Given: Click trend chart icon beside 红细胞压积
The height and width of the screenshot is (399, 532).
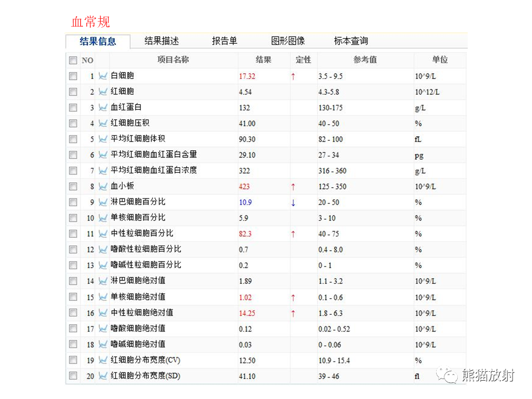Looking at the screenshot, I should pos(103,123).
